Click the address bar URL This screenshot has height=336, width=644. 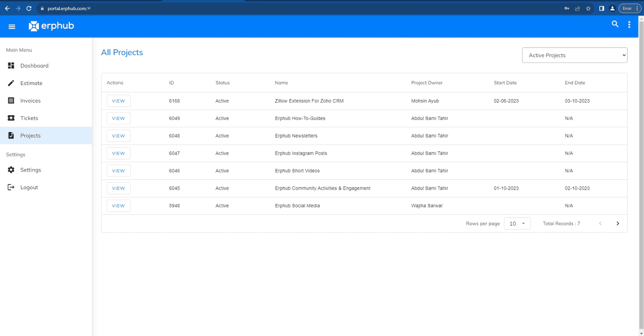pyautogui.click(x=69, y=8)
